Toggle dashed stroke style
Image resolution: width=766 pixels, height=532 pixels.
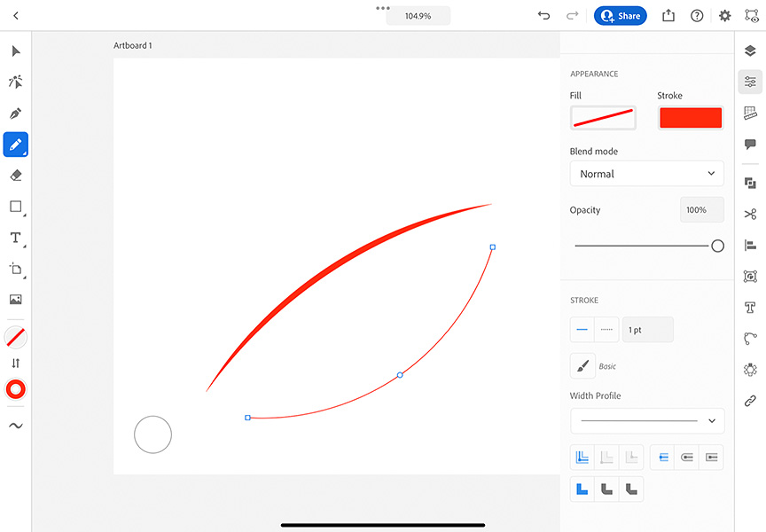point(606,329)
